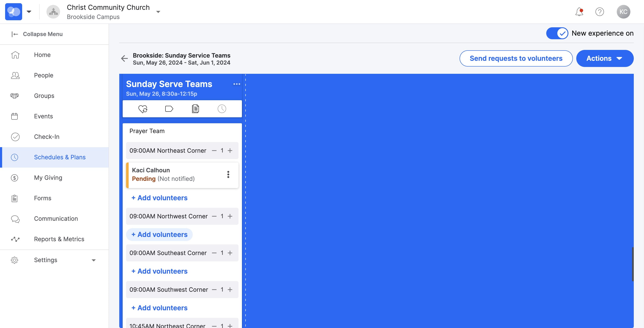Open the tag label tab icon
This screenshot has height=328, width=644.
169,109
